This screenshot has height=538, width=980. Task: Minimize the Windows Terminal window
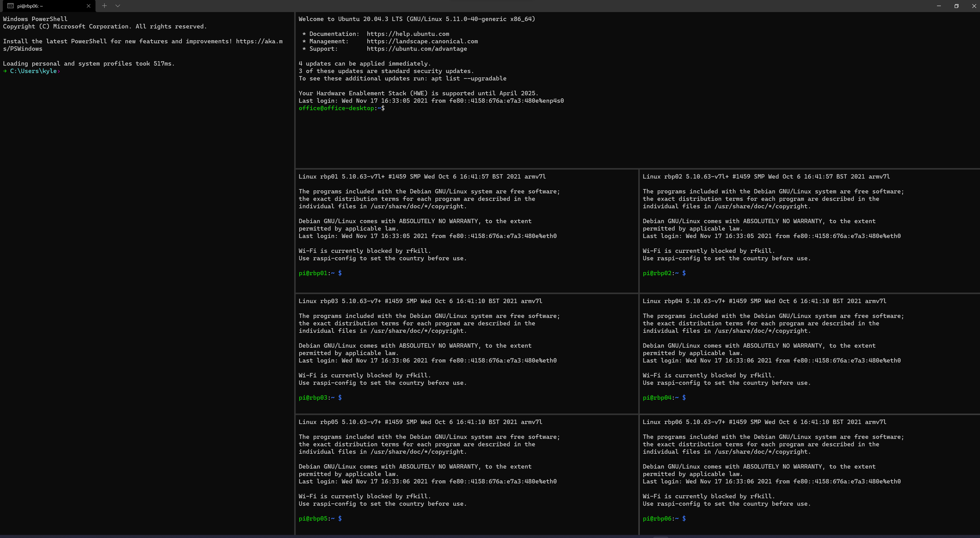[x=939, y=6]
